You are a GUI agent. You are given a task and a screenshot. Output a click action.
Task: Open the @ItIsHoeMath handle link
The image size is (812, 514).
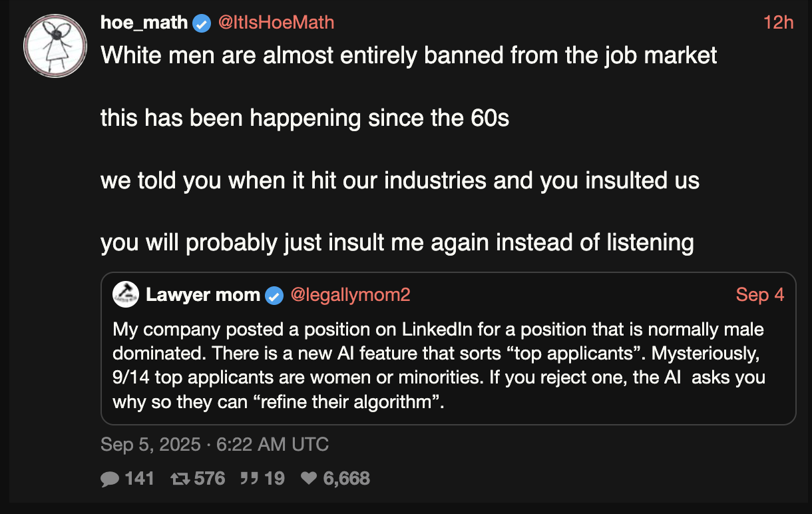(x=276, y=23)
